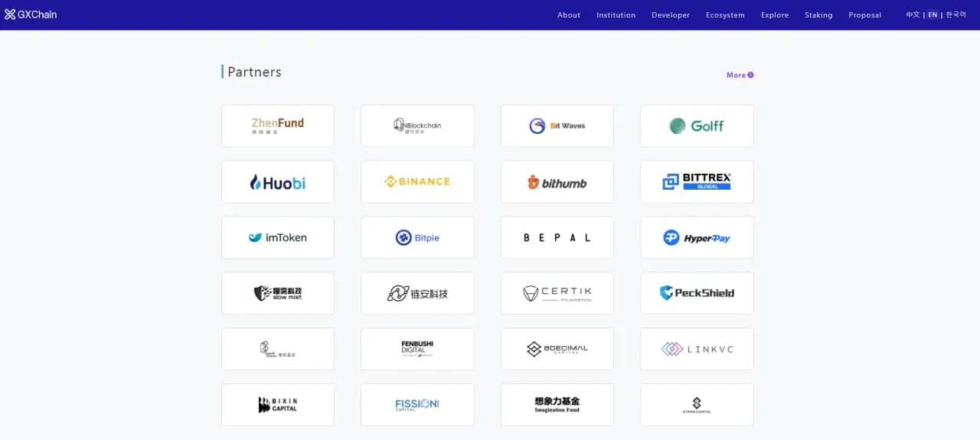Open the Proposal menu item
Viewport: 980px width, 440px height.
(865, 15)
